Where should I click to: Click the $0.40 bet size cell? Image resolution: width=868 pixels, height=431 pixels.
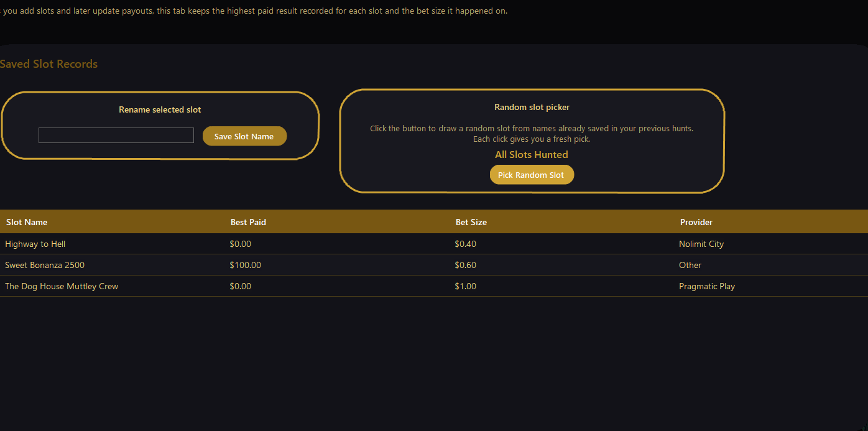pos(465,244)
